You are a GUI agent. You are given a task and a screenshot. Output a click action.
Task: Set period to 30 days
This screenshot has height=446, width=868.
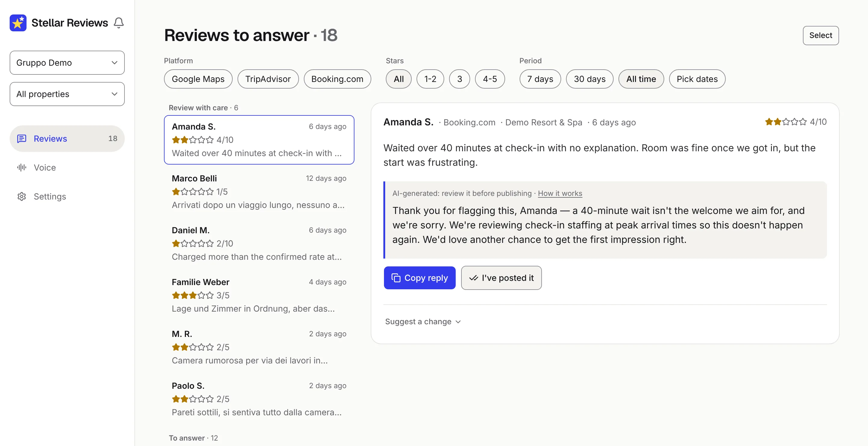[x=590, y=79]
